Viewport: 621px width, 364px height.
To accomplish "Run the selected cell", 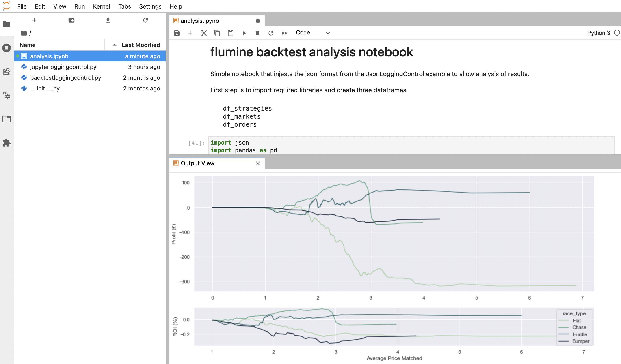I will pyautogui.click(x=244, y=33).
